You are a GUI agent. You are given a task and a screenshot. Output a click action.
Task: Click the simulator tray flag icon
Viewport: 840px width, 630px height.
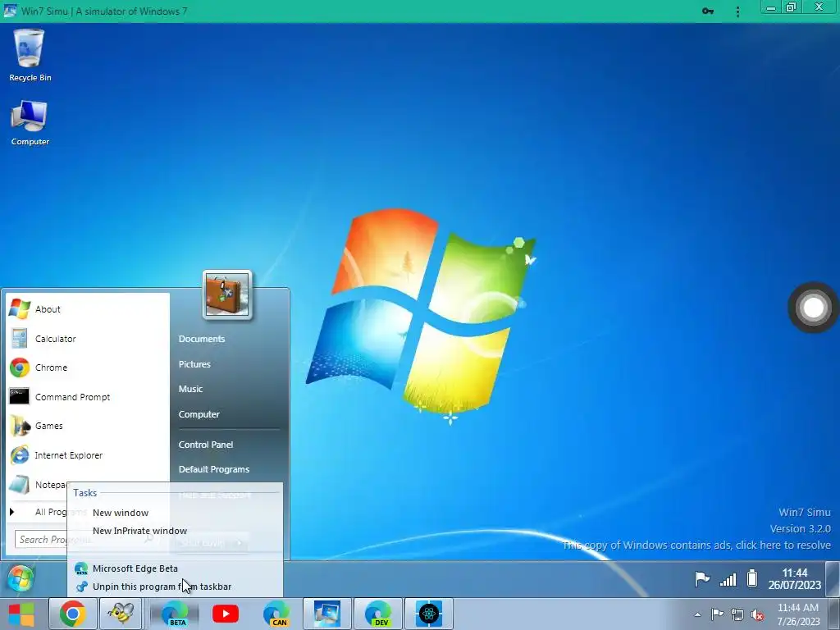[702, 579]
